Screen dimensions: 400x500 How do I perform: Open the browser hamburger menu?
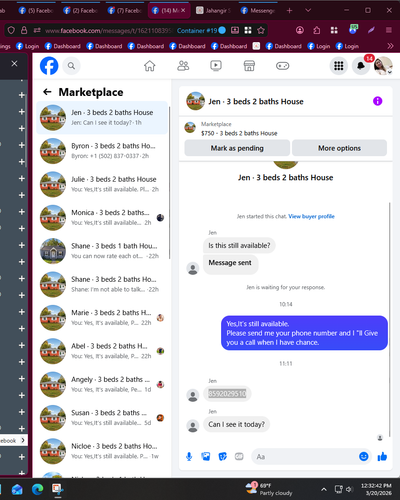click(x=389, y=31)
